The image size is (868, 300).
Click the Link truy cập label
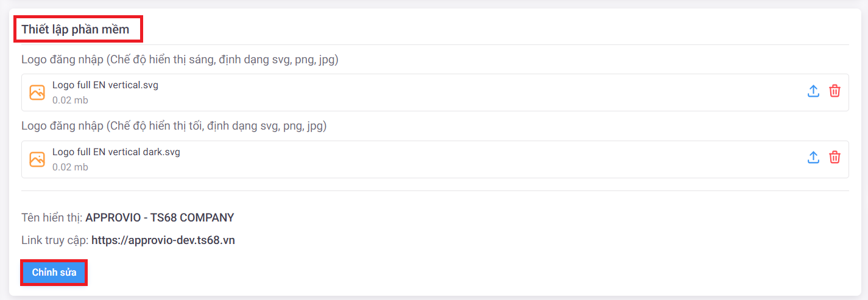click(55, 240)
